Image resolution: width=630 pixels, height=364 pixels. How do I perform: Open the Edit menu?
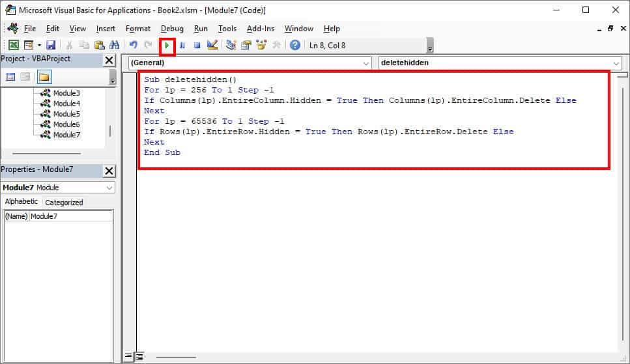pos(53,29)
